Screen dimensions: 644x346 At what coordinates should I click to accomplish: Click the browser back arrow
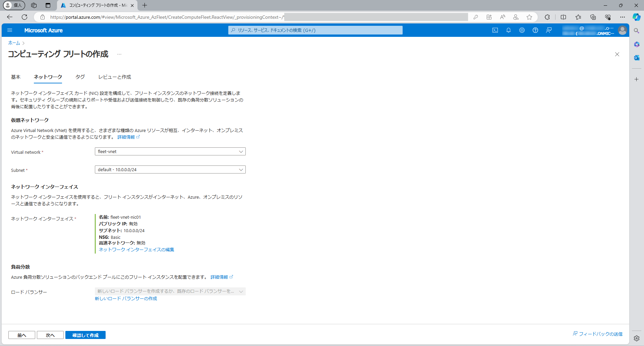[x=10, y=17]
